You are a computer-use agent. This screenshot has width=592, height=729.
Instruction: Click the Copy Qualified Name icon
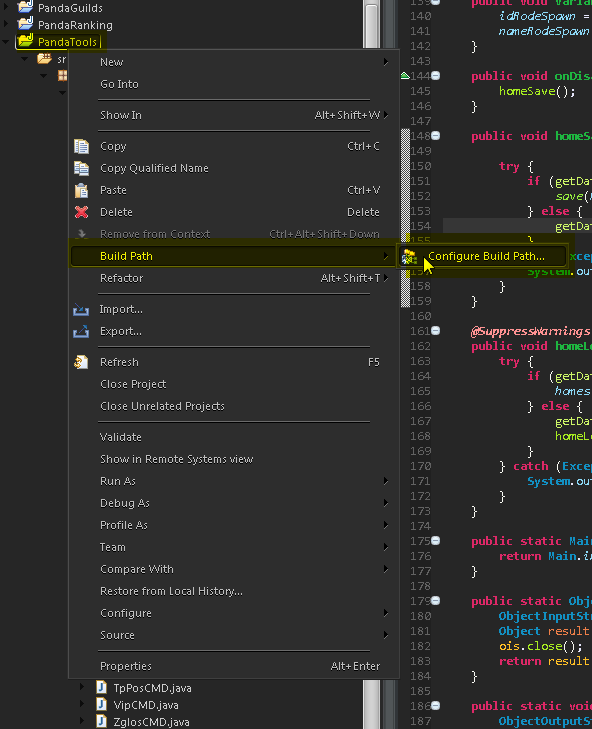click(x=81, y=168)
